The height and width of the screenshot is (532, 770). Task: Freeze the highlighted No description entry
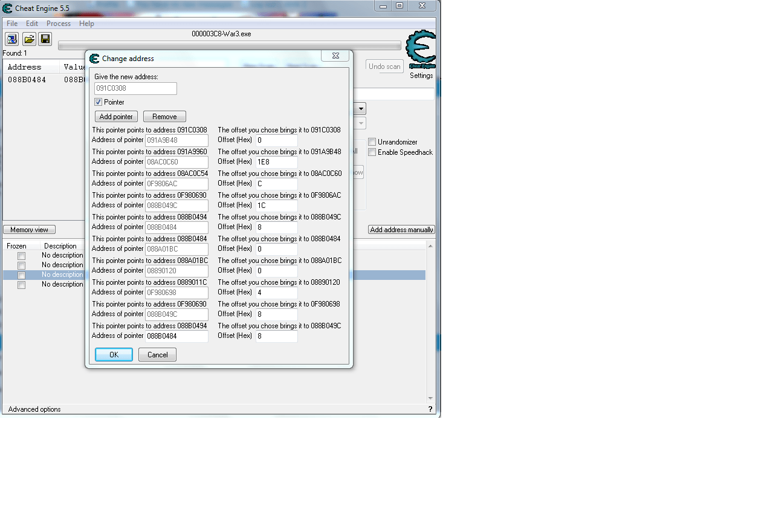coord(22,275)
